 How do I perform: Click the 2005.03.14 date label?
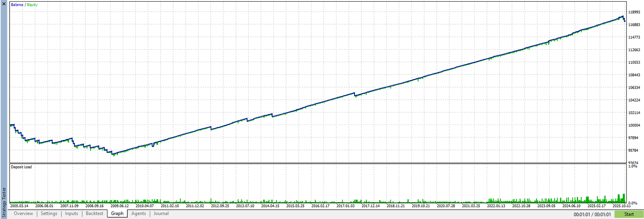tap(19, 206)
